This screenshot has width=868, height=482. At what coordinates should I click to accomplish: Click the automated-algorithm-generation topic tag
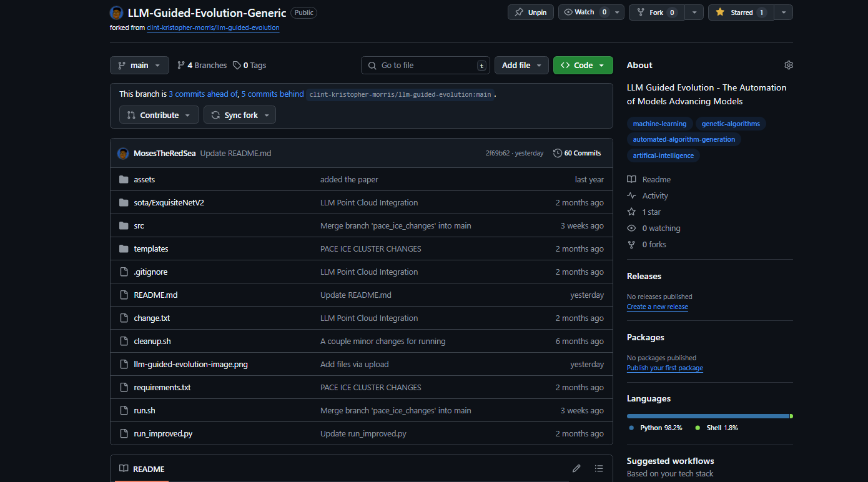click(684, 139)
